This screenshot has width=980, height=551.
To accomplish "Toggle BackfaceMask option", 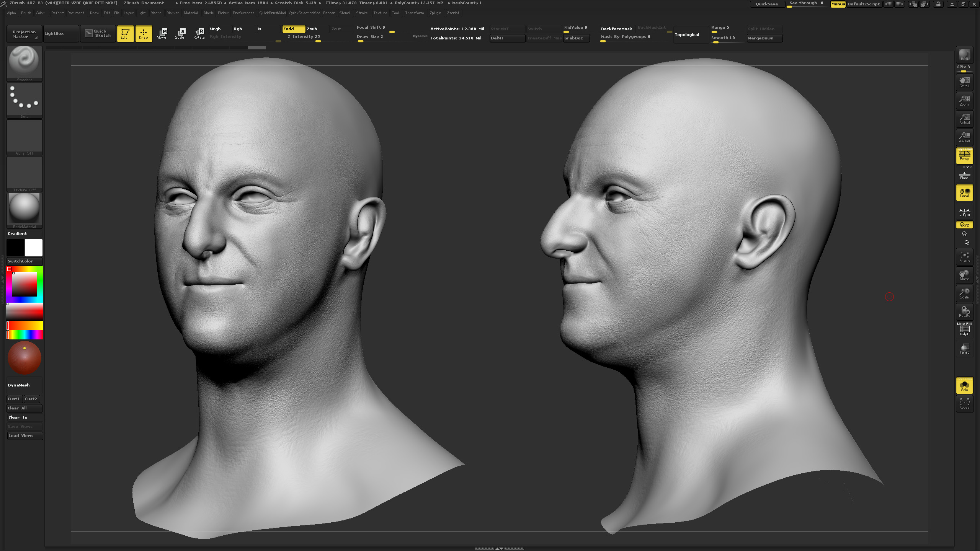I will 617,29.
